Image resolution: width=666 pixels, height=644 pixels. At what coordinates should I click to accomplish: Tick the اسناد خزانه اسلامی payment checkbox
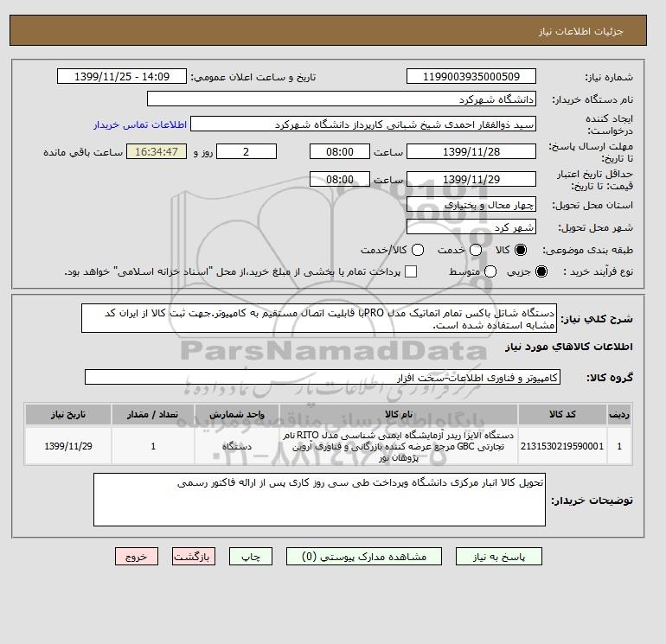[411, 271]
